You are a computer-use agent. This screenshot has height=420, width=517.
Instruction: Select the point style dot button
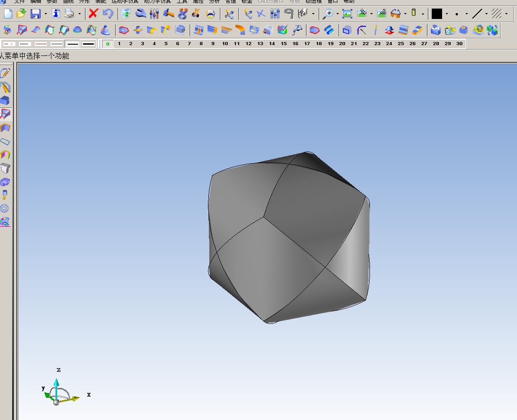(x=457, y=14)
